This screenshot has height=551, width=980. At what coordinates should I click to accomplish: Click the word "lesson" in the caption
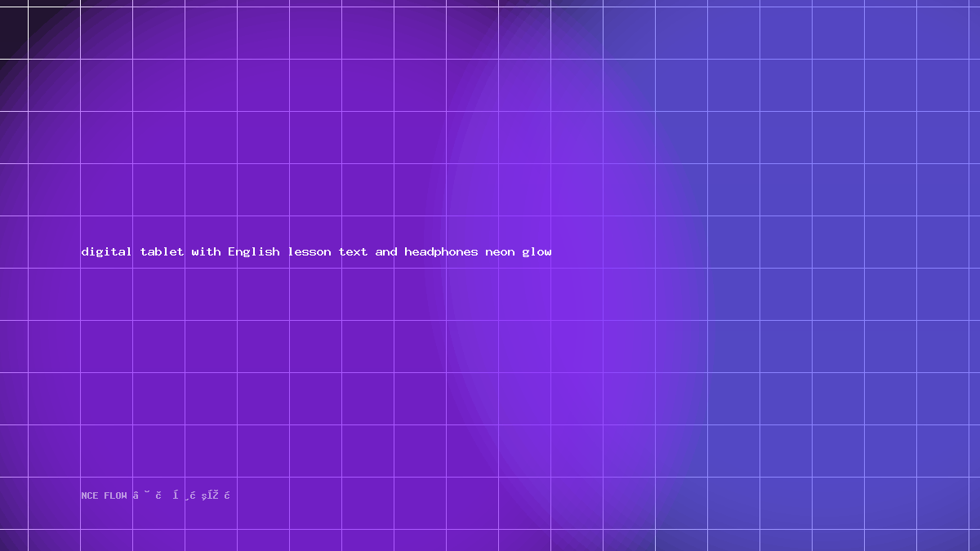[x=310, y=251]
